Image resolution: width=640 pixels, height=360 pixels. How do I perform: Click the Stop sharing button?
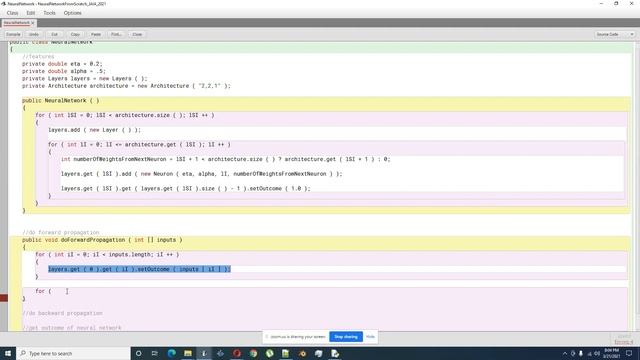346,337
